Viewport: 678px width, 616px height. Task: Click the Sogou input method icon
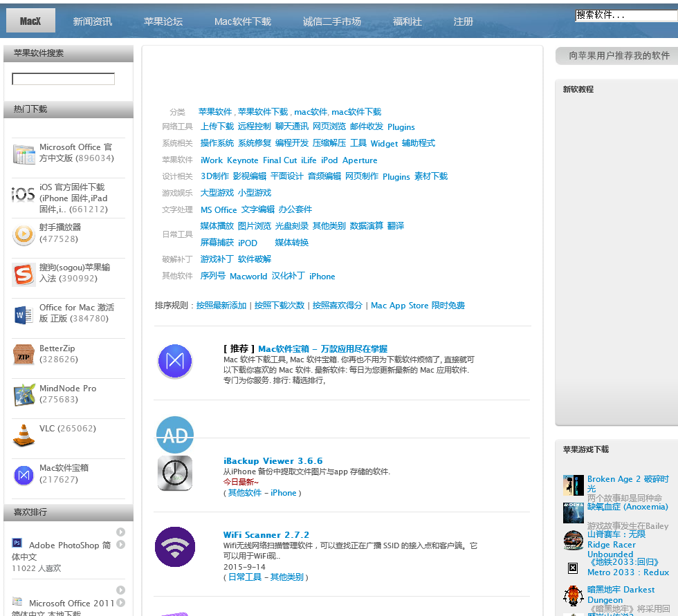click(x=24, y=274)
